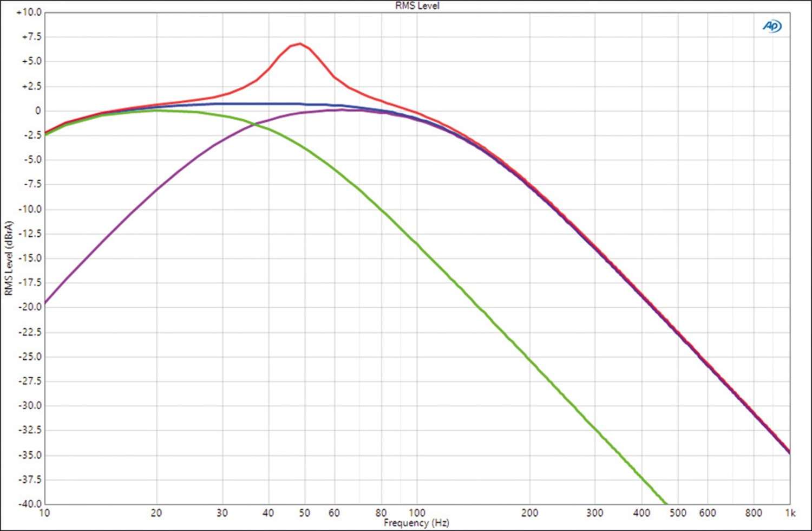Image resolution: width=812 pixels, height=531 pixels.
Task: Click the -35.0 y-axis value
Action: point(29,455)
